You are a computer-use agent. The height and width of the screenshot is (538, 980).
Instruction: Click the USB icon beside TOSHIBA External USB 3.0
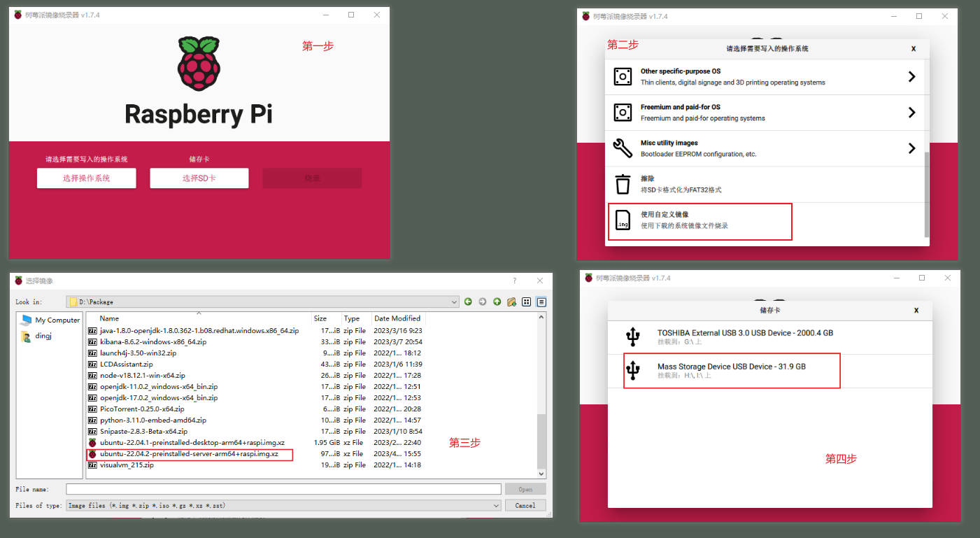pos(633,337)
